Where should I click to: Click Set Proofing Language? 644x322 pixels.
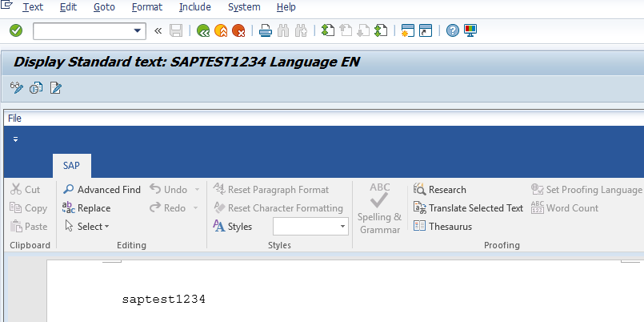pyautogui.click(x=586, y=190)
